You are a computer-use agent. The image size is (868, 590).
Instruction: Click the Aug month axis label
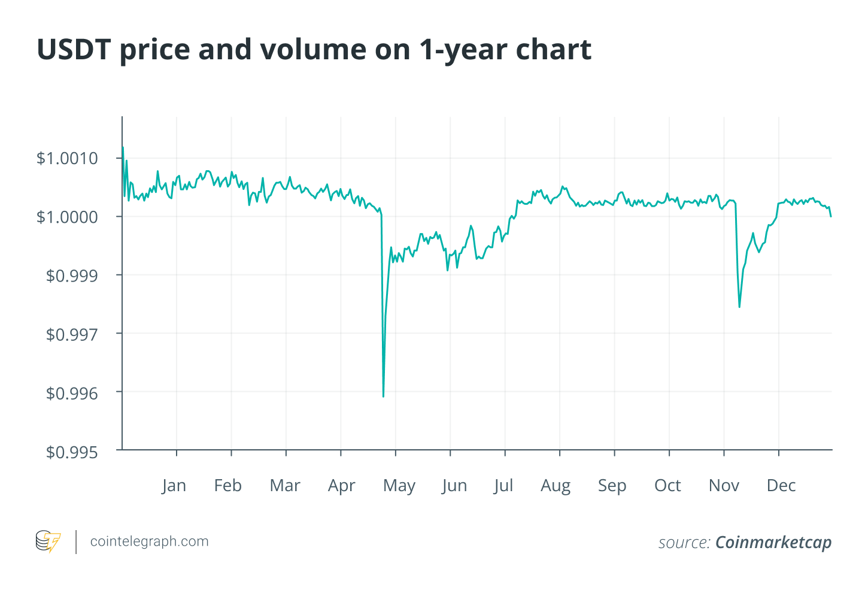pos(556,486)
